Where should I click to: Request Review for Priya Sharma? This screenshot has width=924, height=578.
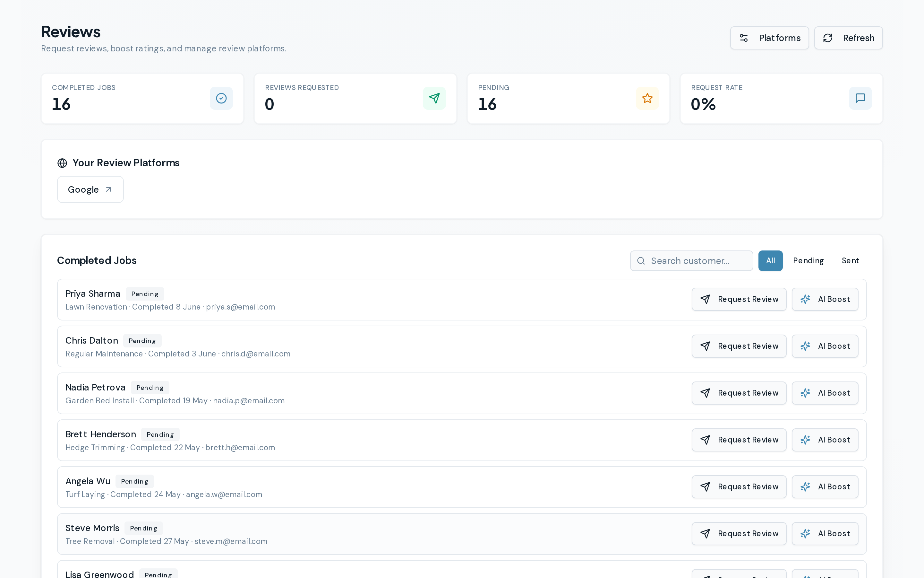click(x=739, y=299)
